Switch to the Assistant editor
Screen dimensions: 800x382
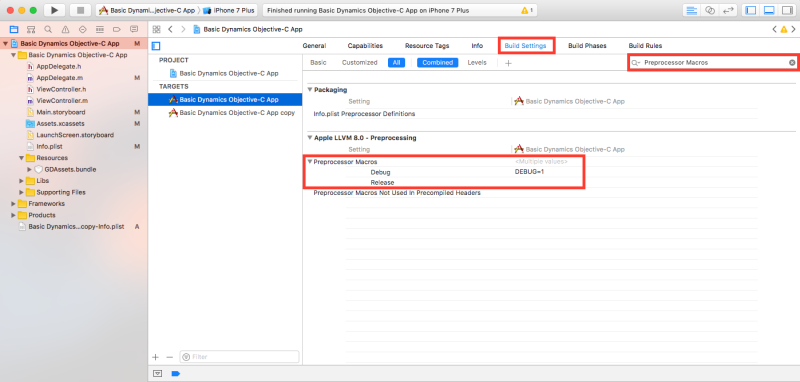(x=710, y=10)
